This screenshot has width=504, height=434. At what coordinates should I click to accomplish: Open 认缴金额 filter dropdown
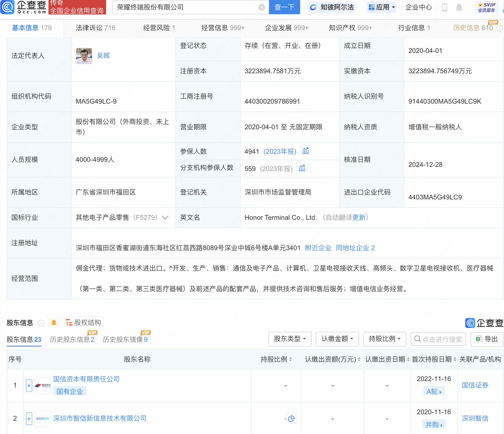337,339
